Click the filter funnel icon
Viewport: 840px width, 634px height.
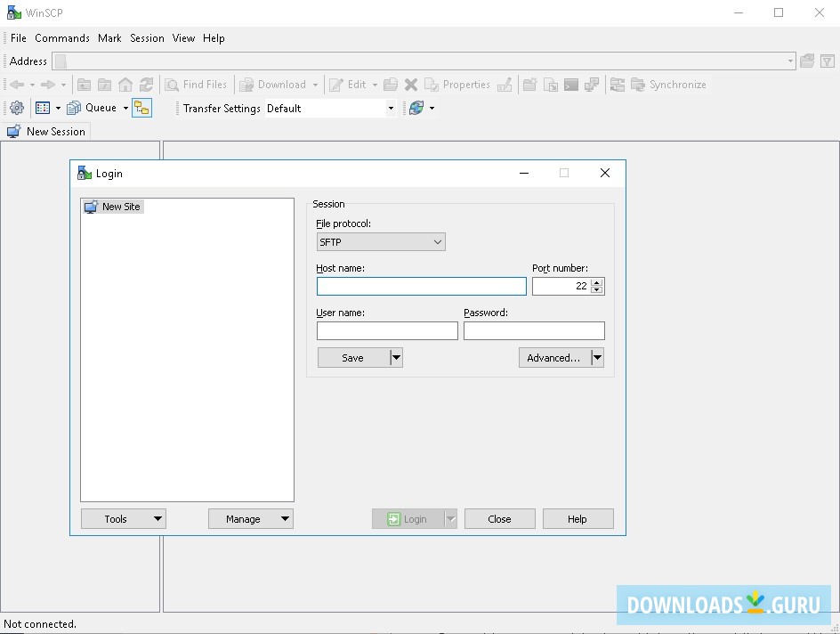(x=828, y=61)
